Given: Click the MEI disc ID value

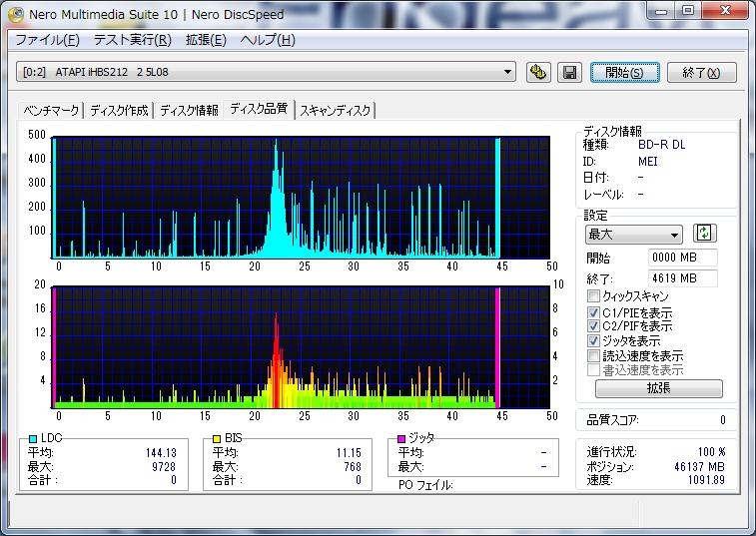Looking at the screenshot, I should [647, 162].
